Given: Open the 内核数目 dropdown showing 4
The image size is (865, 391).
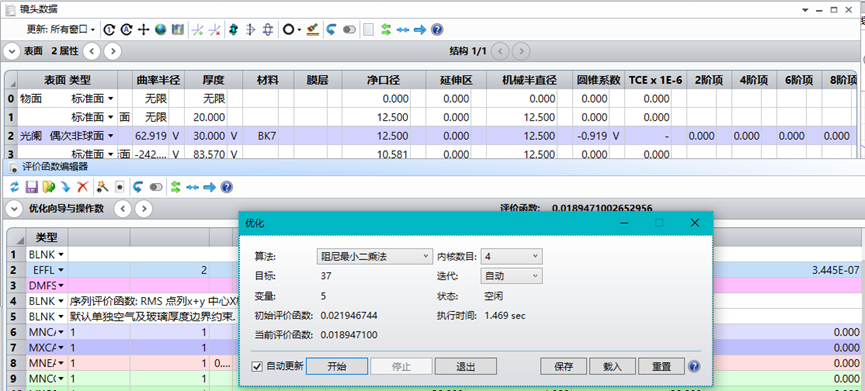Looking at the screenshot, I should pos(512,256).
